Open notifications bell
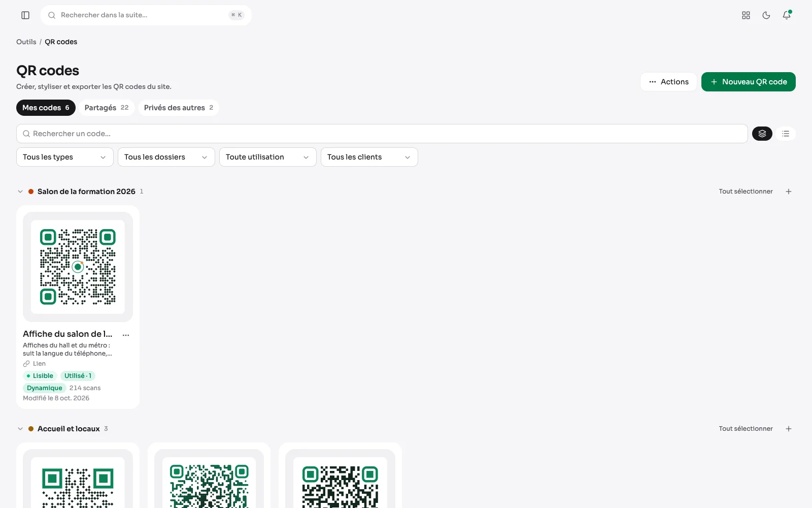812x508 pixels. pos(787,15)
